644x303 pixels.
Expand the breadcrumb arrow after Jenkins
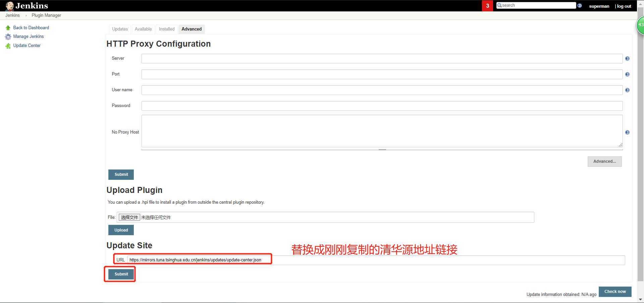(26, 15)
